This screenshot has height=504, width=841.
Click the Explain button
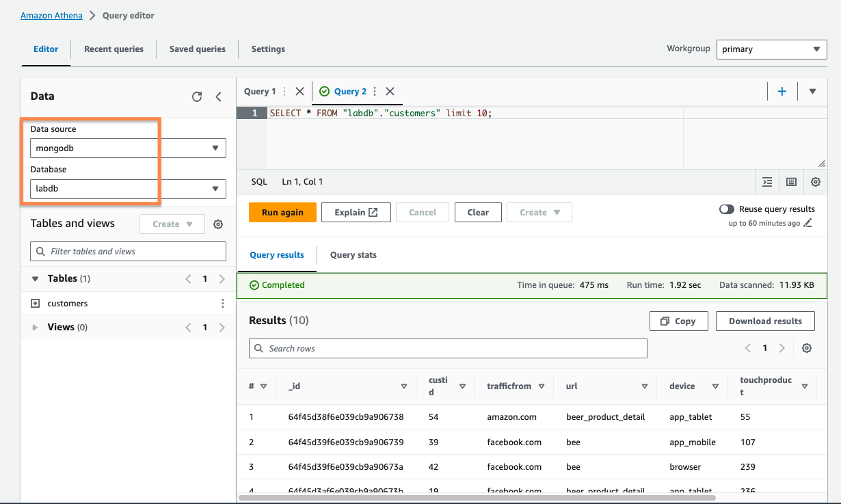(356, 212)
